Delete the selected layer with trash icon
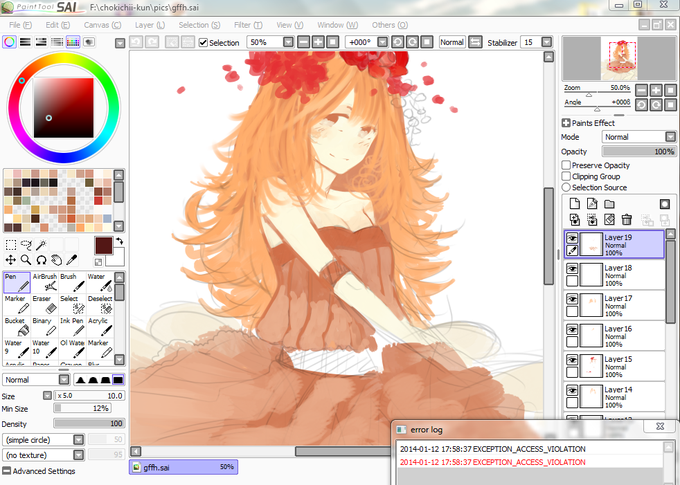Screen dimensions: 680x485 click(627, 220)
